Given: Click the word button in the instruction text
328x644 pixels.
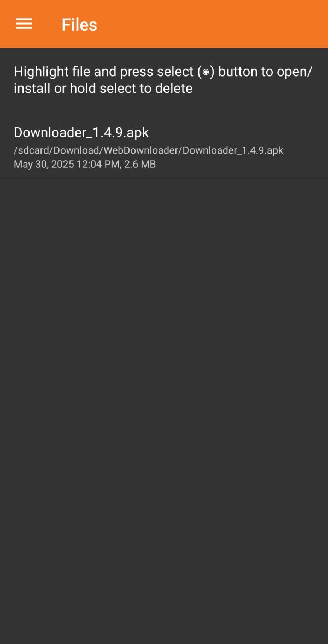Looking at the screenshot, I should [x=237, y=72].
